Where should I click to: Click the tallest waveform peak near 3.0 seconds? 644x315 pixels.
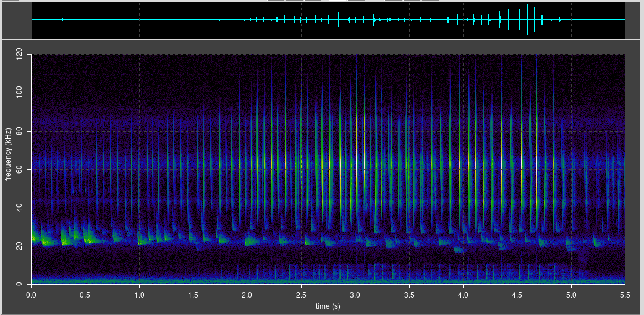click(x=355, y=20)
